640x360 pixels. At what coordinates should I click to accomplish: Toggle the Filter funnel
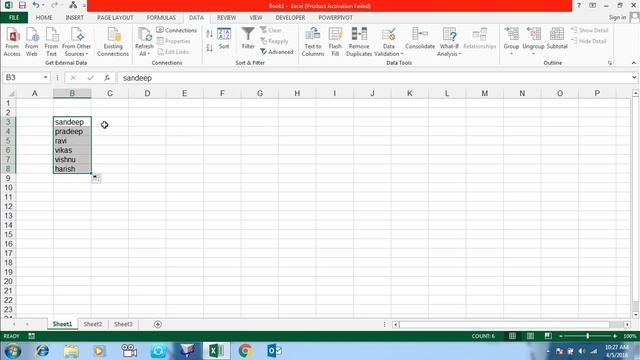pos(248,39)
